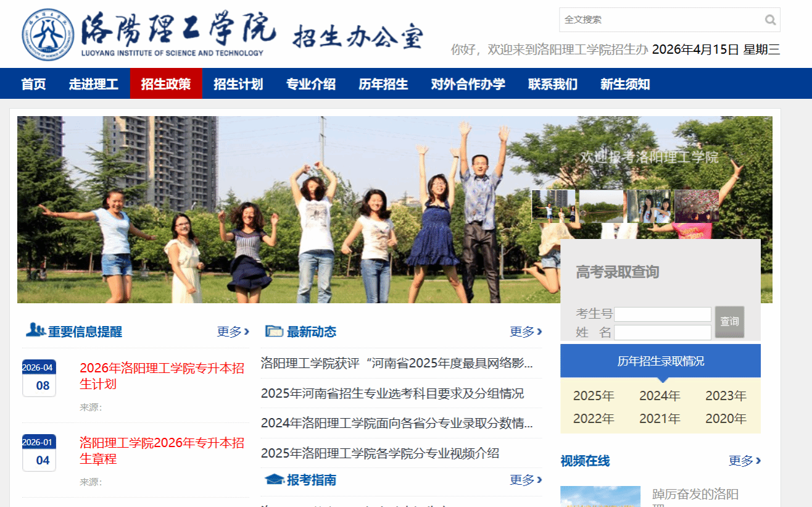View 2025年 admission results link
The width and height of the screenshot is (812, 507).
(x=594, y=396)
